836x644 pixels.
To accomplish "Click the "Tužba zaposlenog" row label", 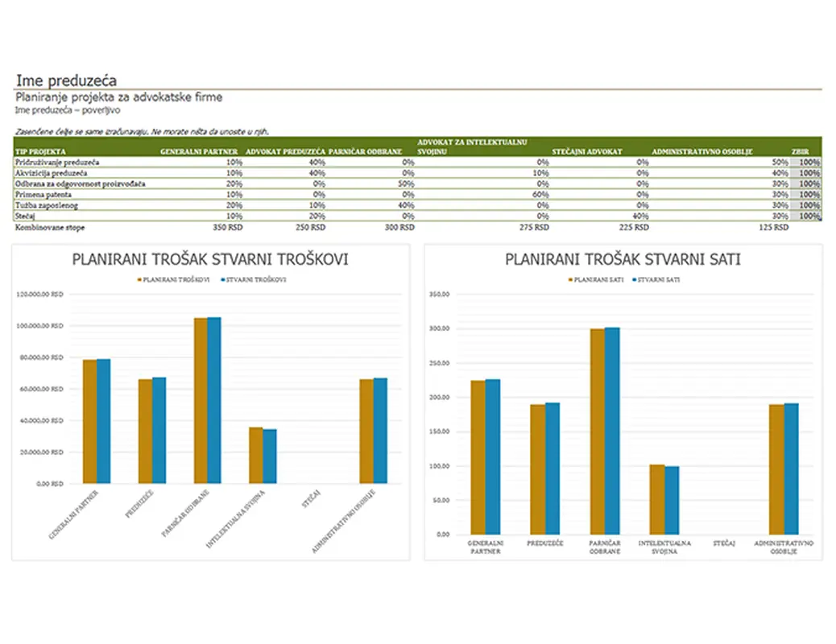I will click(x=43, y=205).
